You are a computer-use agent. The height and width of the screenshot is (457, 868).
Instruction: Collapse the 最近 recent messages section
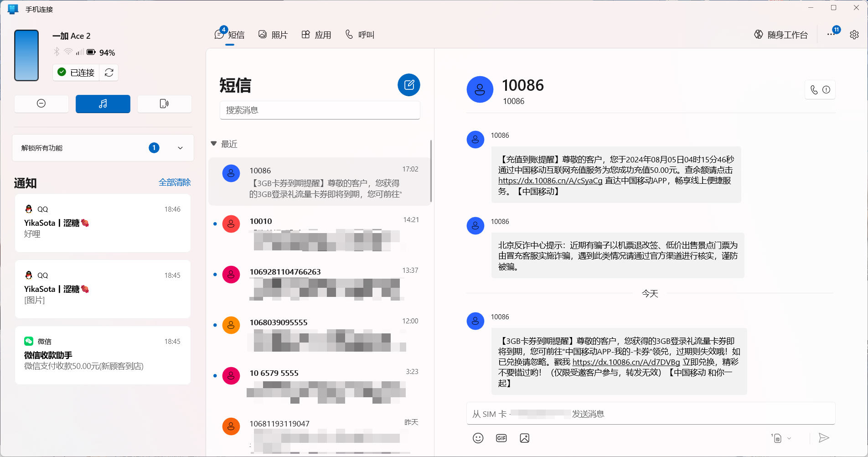[214, 144]
